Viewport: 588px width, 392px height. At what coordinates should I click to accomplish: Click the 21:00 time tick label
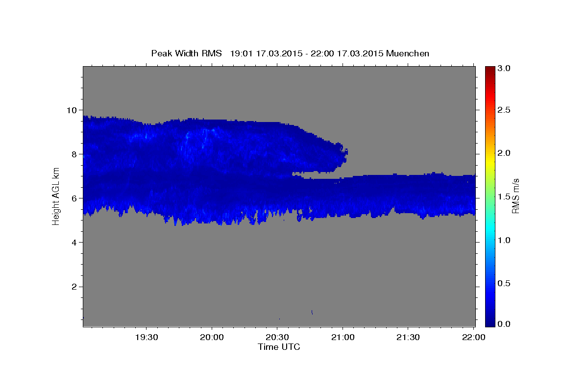(x=343, y=337)
